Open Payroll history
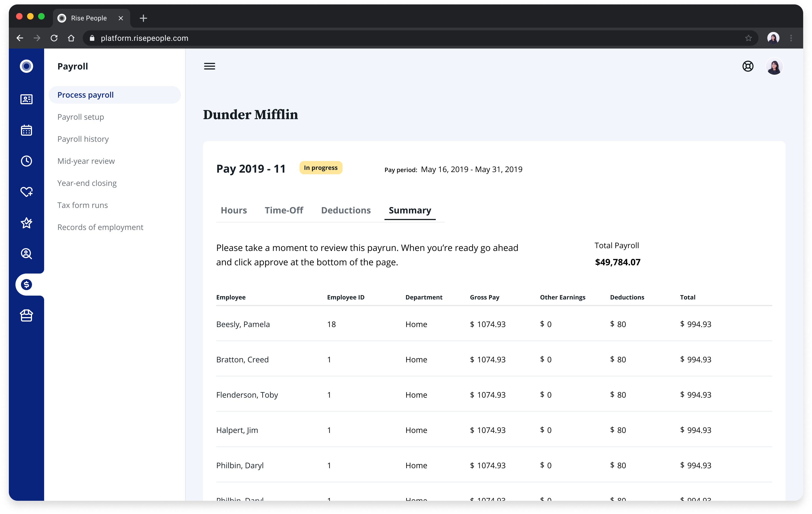The width and height of the screenshot is (812, 514). point(83,139)
